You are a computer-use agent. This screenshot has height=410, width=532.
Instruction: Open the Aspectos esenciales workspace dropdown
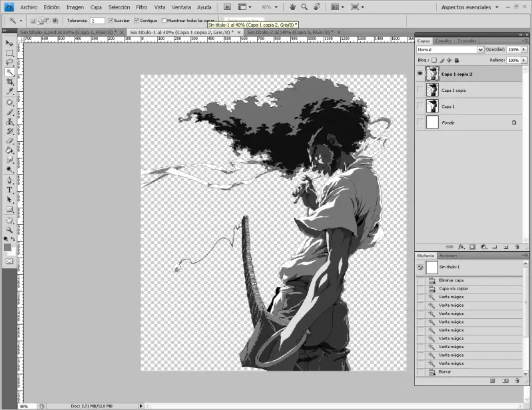[469, 7]
